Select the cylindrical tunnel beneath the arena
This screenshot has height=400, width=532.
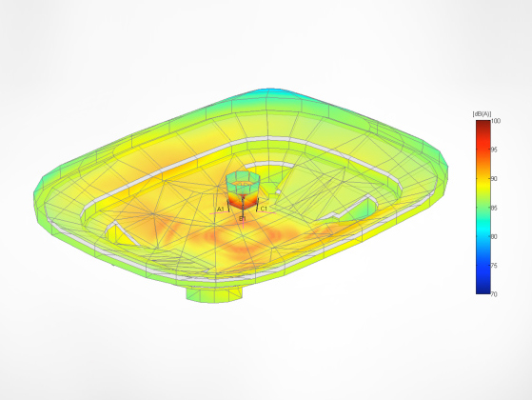215,294
